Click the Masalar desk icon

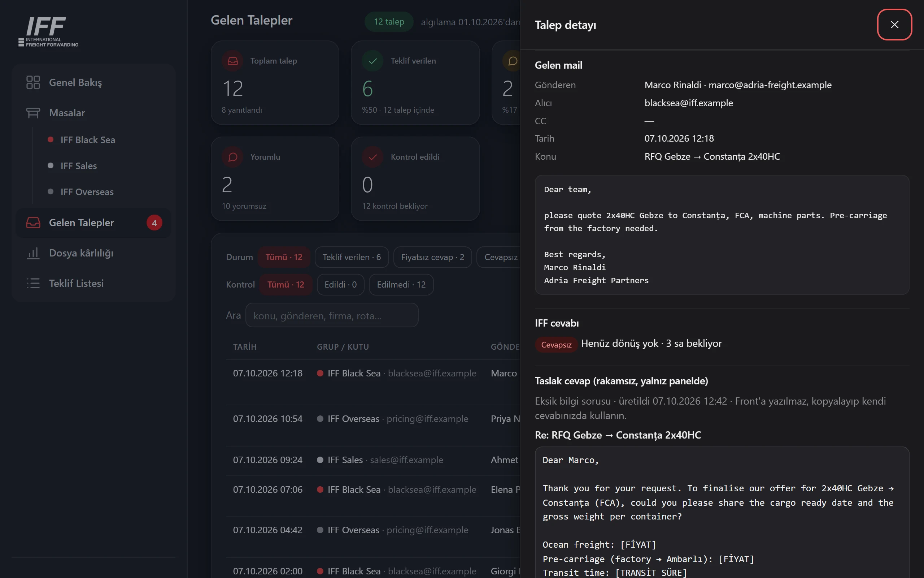click(x=33, y=113)
